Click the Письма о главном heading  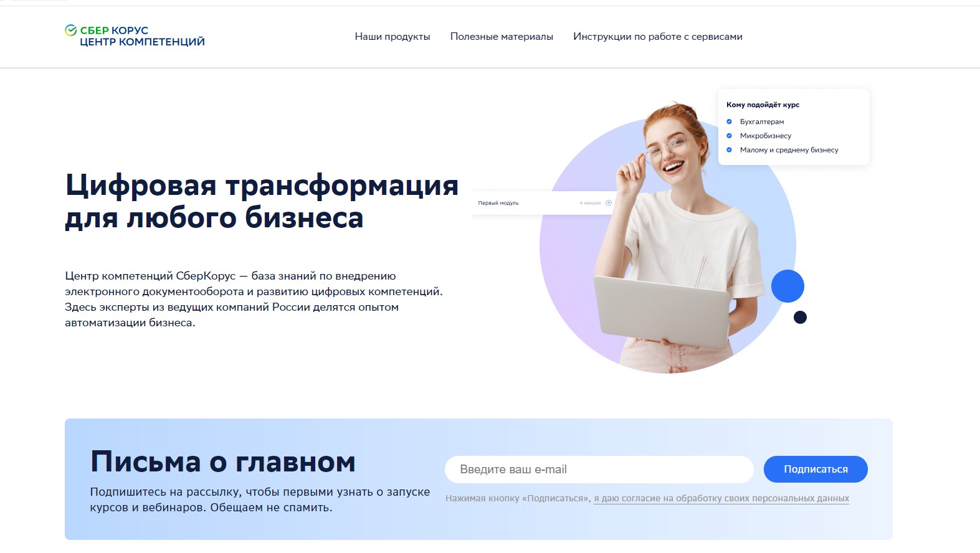pos(223,461)
